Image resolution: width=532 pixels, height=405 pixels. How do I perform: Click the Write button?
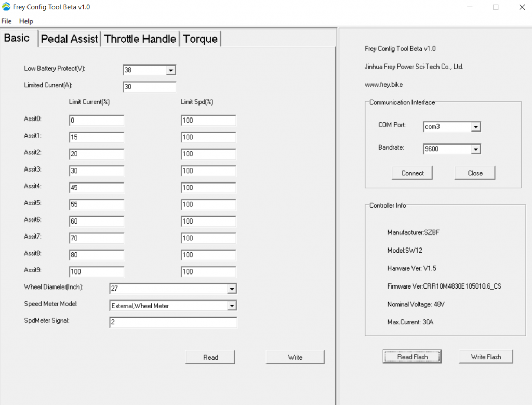point(295,357)
